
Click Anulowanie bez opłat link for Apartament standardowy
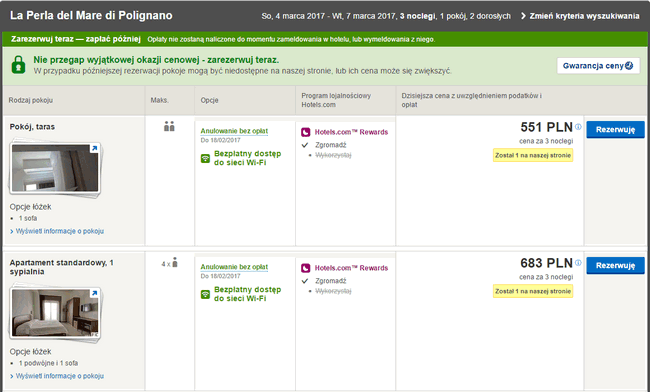point(234,267)
